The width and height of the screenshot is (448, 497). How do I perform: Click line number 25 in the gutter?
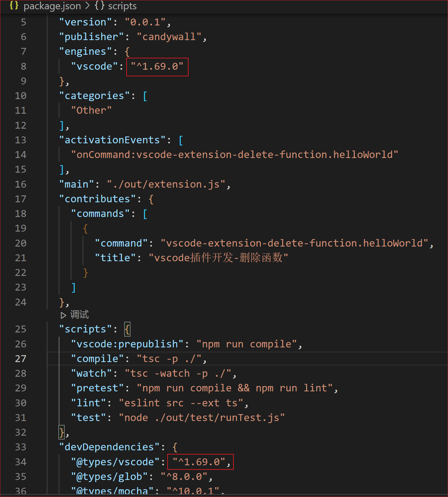(x=21, y=329)
